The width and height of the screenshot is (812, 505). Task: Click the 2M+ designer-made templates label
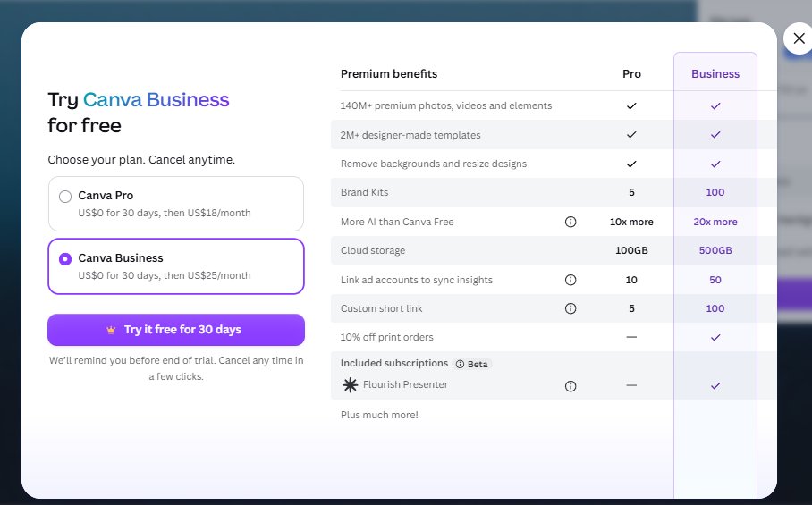point(410,135)
